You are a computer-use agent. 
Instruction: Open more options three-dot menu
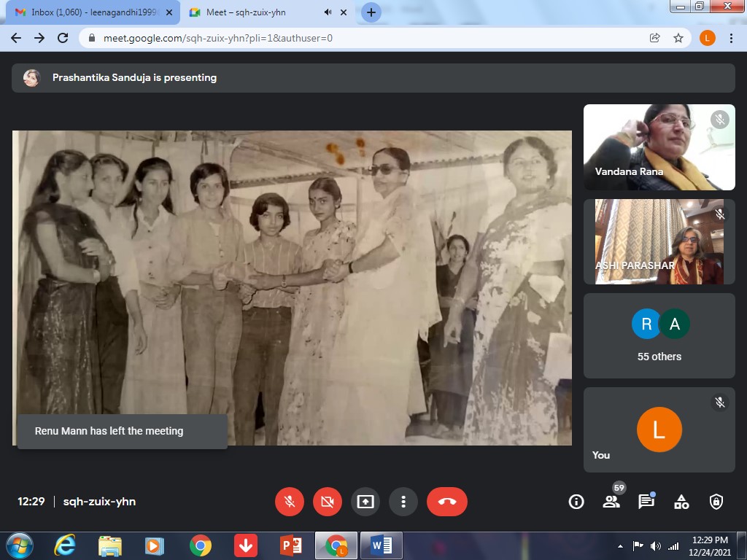click(x=403, y=502)
